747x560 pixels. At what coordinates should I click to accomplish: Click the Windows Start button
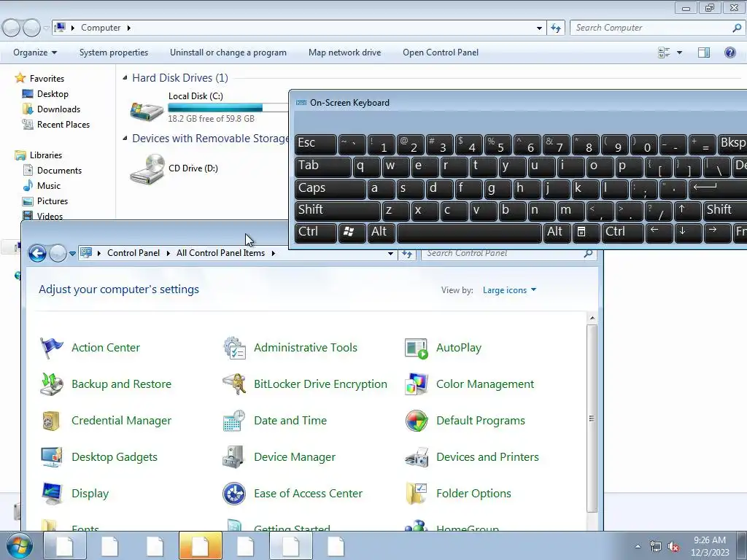point(20,545)
